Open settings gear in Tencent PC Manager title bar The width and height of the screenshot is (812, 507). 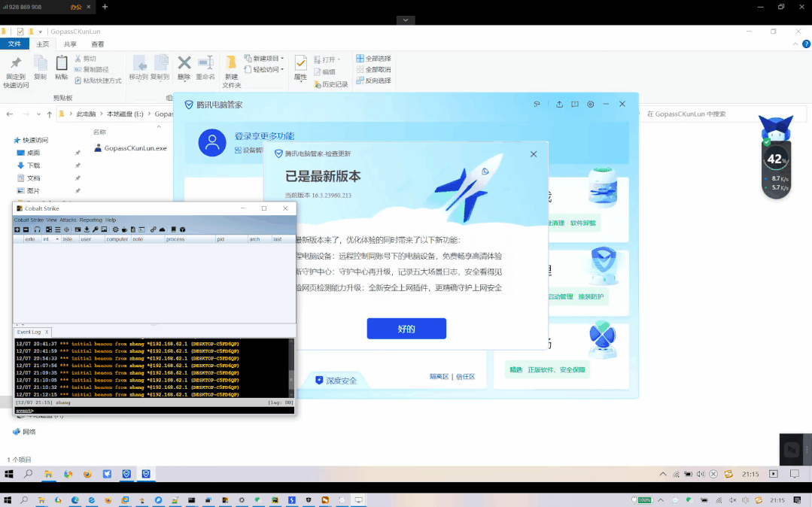(x=590, y=104)
